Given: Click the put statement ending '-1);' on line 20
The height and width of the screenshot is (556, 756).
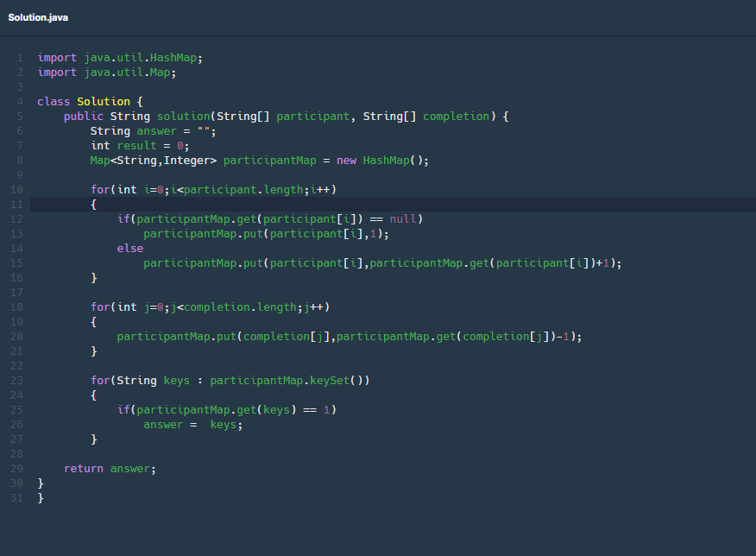Looking at the screenshot, I should (x=349, y=337).
